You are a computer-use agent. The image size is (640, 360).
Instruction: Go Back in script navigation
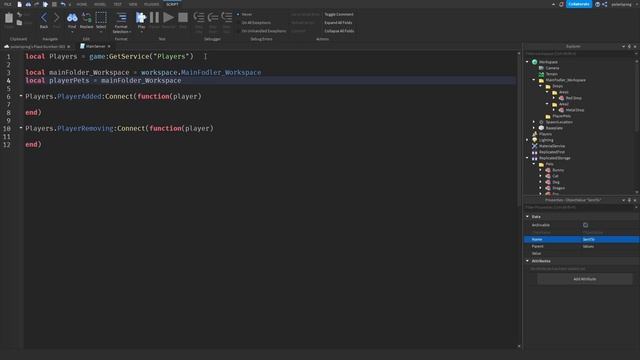(44, 18)
